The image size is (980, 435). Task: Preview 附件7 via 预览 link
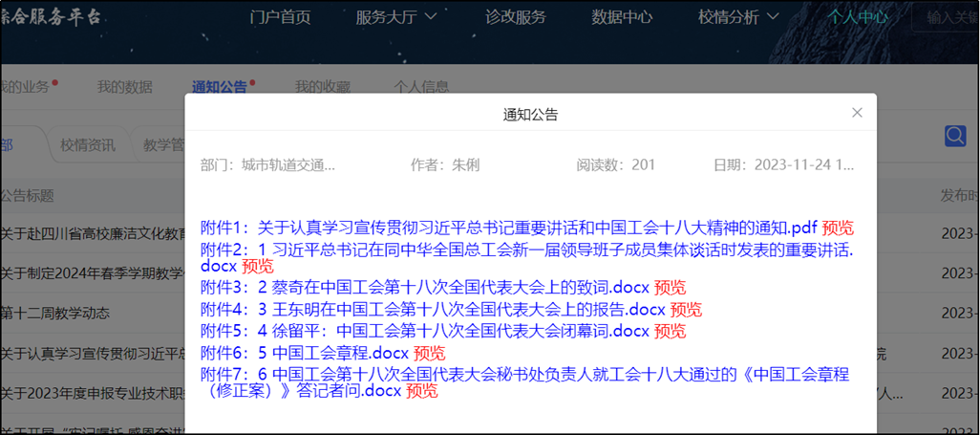point(422,391)
